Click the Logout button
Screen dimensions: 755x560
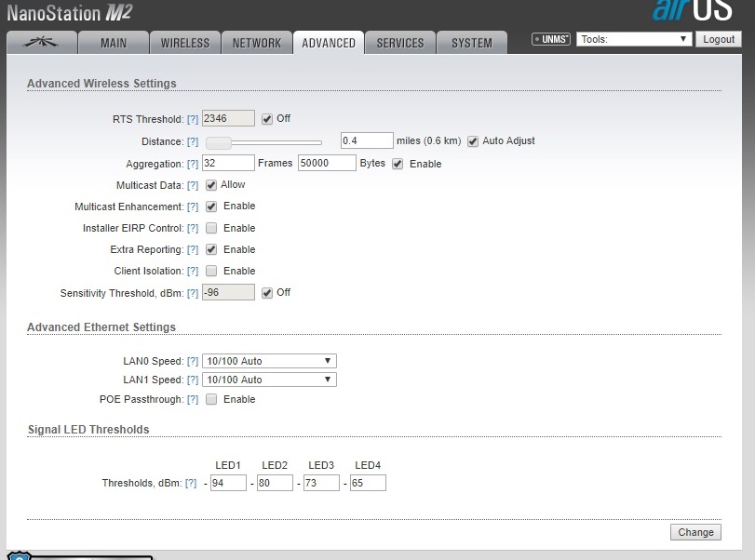click(x=719, y=39)
